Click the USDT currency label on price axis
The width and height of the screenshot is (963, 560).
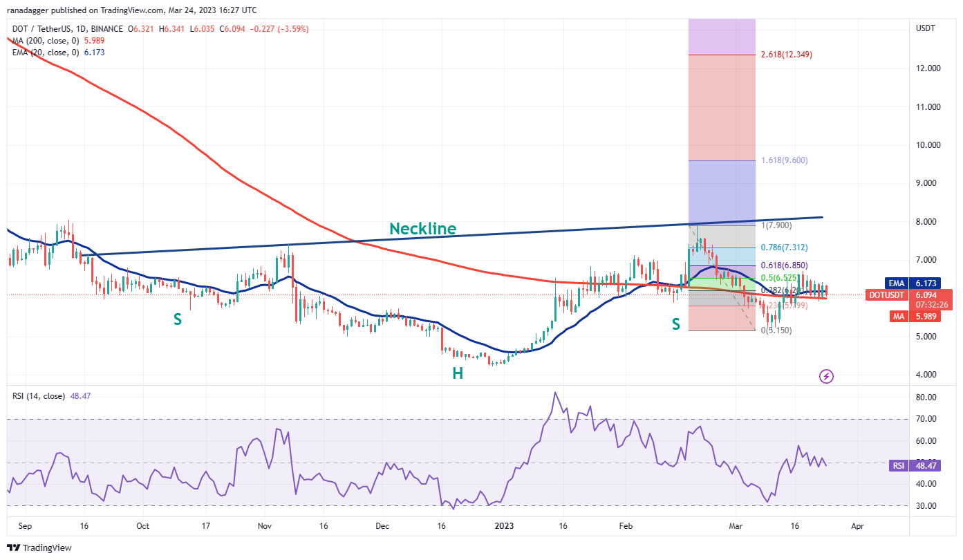[925, 29]
